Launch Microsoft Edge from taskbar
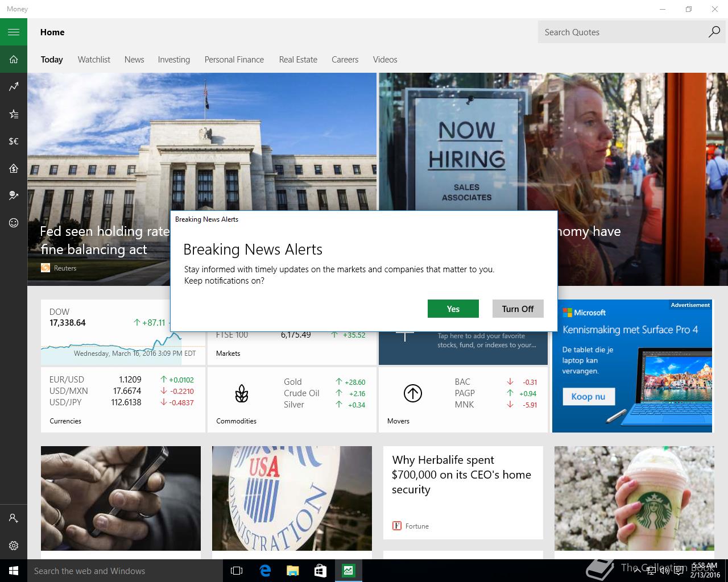The image size is (728, 582). [x=265, y=571]
